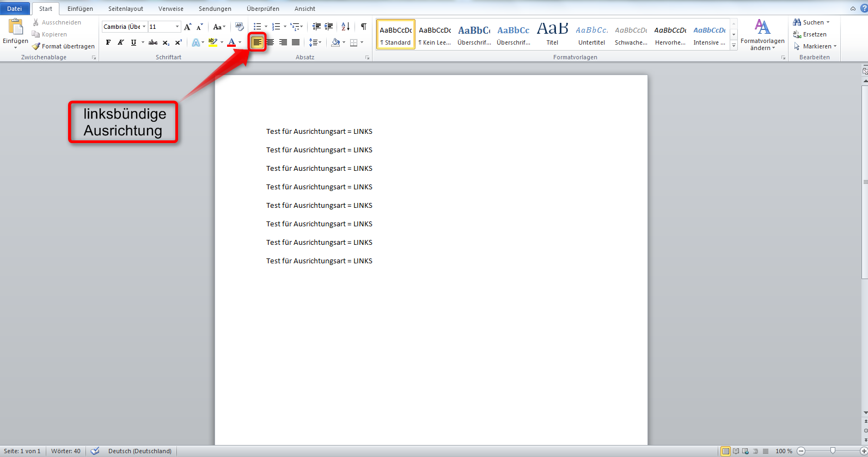The height and width of the screenshot is (457, 868).
Task: Increase indent using the ribbon icon
Action: pos(329,27)
